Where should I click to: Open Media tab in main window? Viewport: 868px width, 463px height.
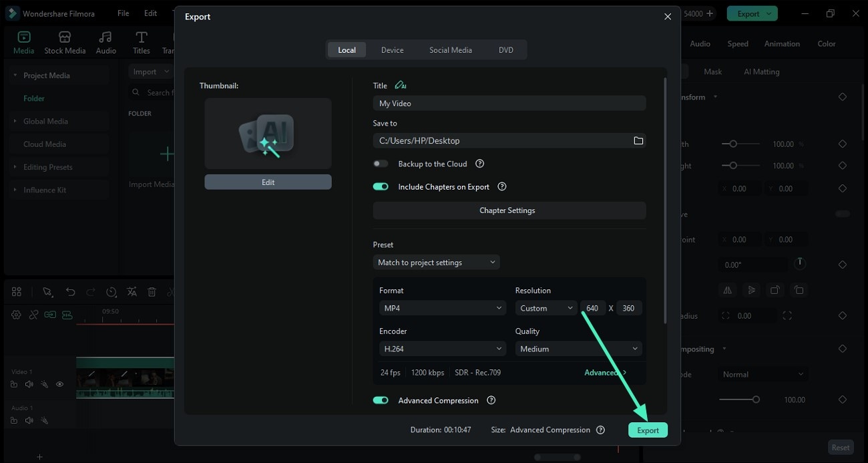(x=24, y=42)
